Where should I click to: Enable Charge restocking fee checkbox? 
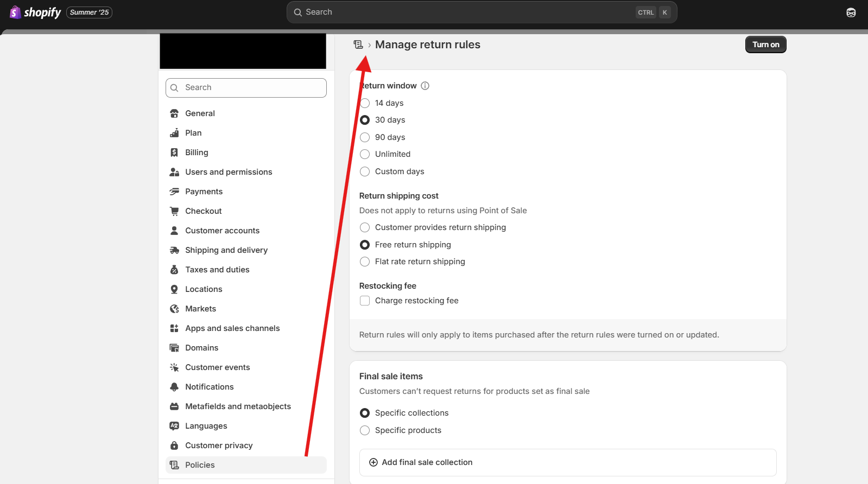click(365, 301)
